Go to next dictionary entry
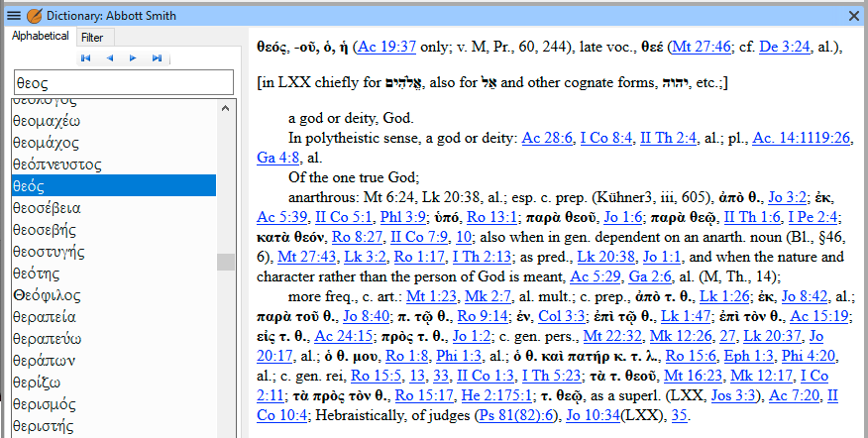The width and height of the screenshot is (868, 438). point(133,58)
